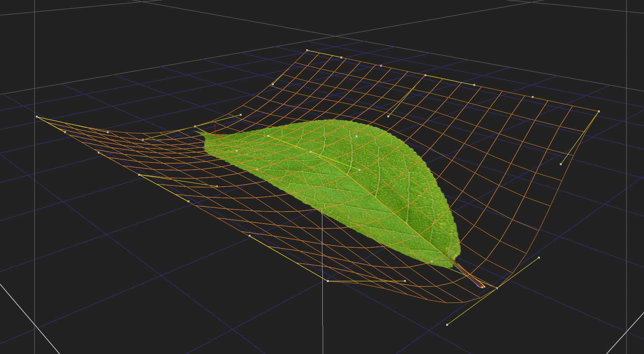Select the front edge control point below the leaf
Screen dimensions: 644x354
pyautogui.click(x=328, y=281)
